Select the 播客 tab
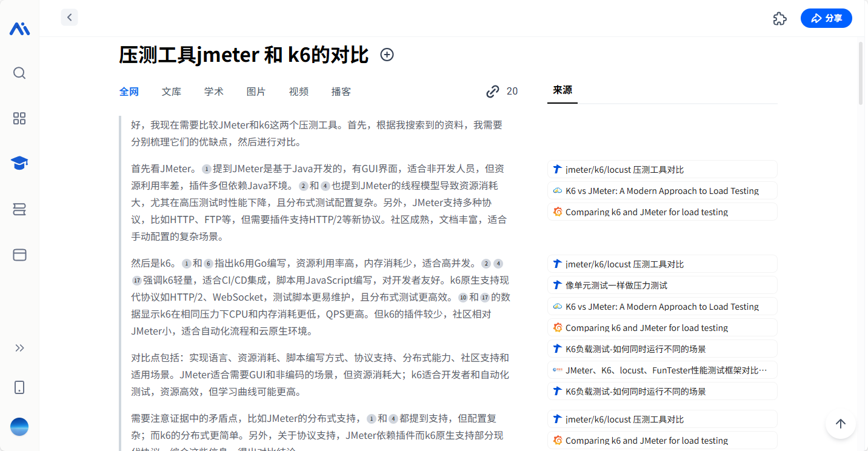Screen dimensions: 868x451 341,92
